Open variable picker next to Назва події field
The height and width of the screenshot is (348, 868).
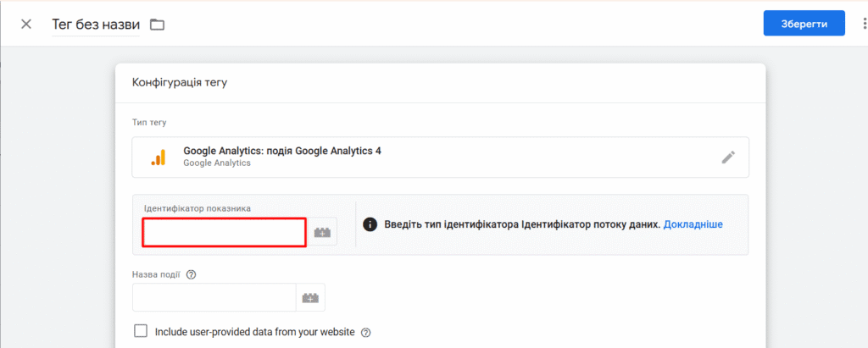click(310, 298)
